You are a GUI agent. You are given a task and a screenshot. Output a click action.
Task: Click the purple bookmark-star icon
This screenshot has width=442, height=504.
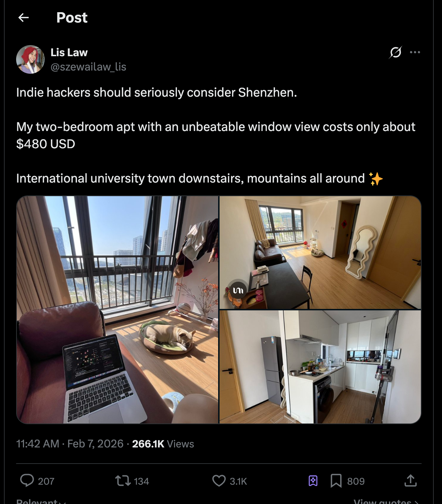tap(313, 480)
